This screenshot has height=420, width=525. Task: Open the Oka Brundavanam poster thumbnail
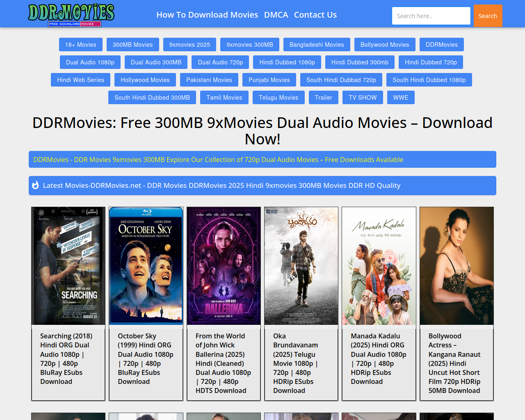301,266
